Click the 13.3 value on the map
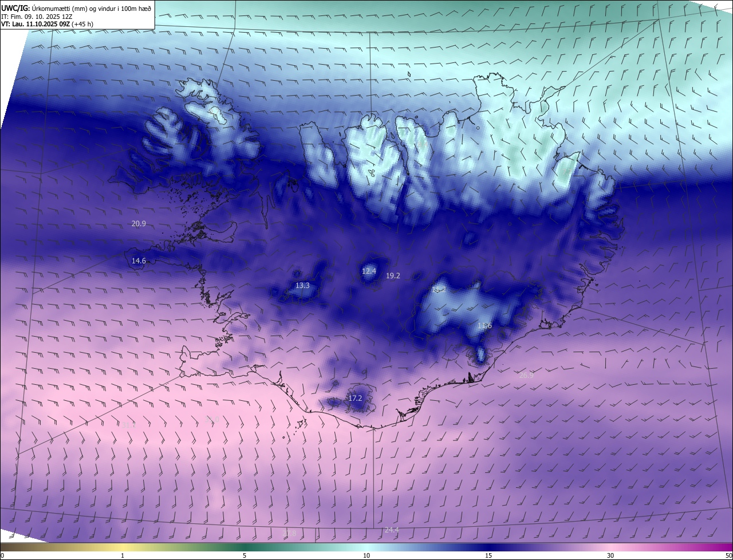The height and width of the screenshot is (560, 733). pos(302,286)
